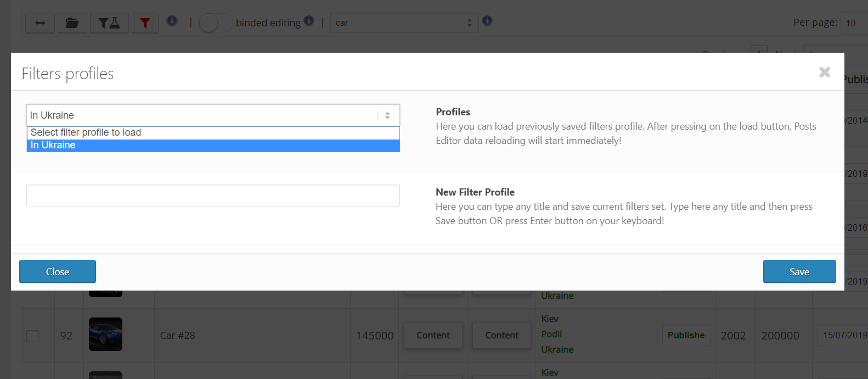Click info icon beside binded editing label
Viewport: 868px width, 379px height.
click(x=309, y=21)
